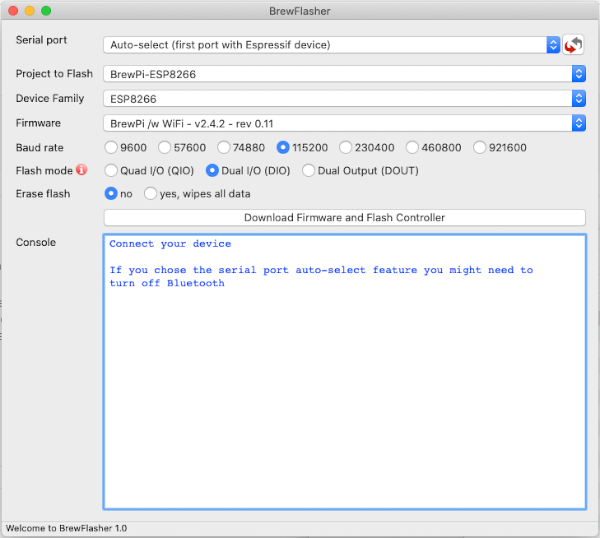Click the Console label
The height and width of the screenshot is (538, 600).
click(36, 242)
